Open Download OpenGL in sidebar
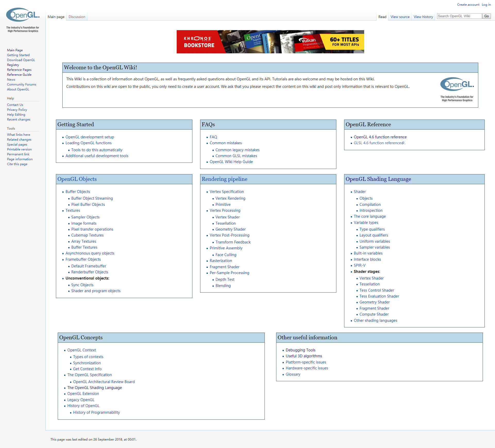The image size is (495, 448). pyautogui.click(x=21, y=60)
